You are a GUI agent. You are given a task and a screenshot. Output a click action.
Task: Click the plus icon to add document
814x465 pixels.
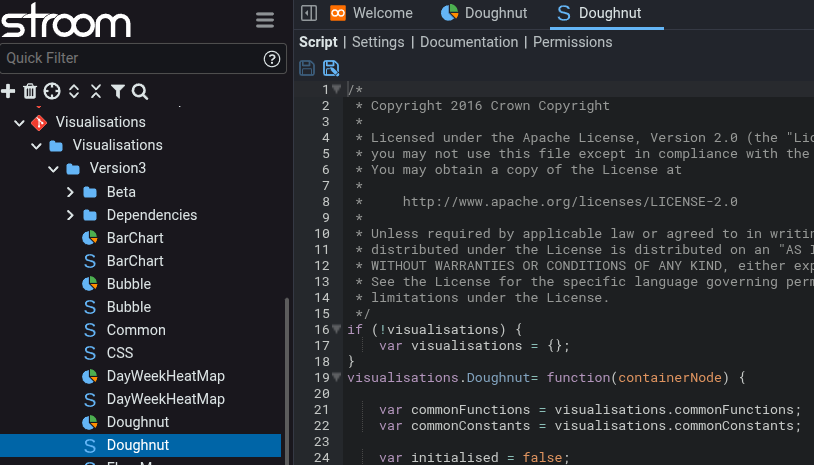[8, 91]
